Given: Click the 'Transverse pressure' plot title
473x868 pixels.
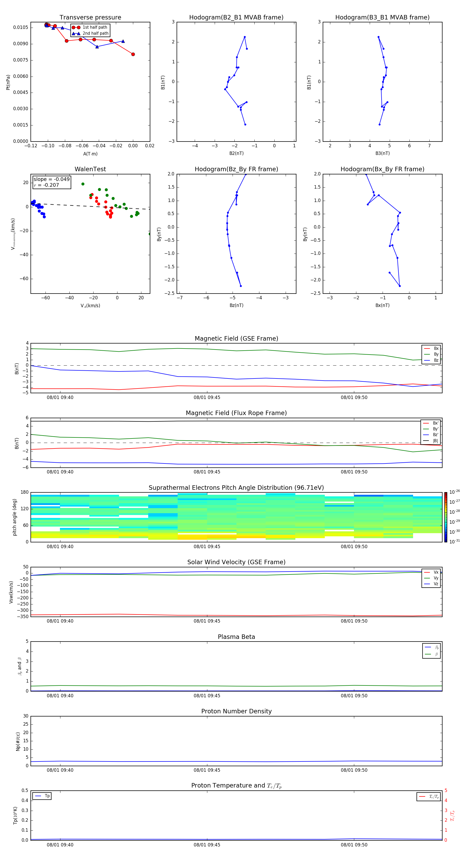Looking at the screenshot, I should (90, 18).
